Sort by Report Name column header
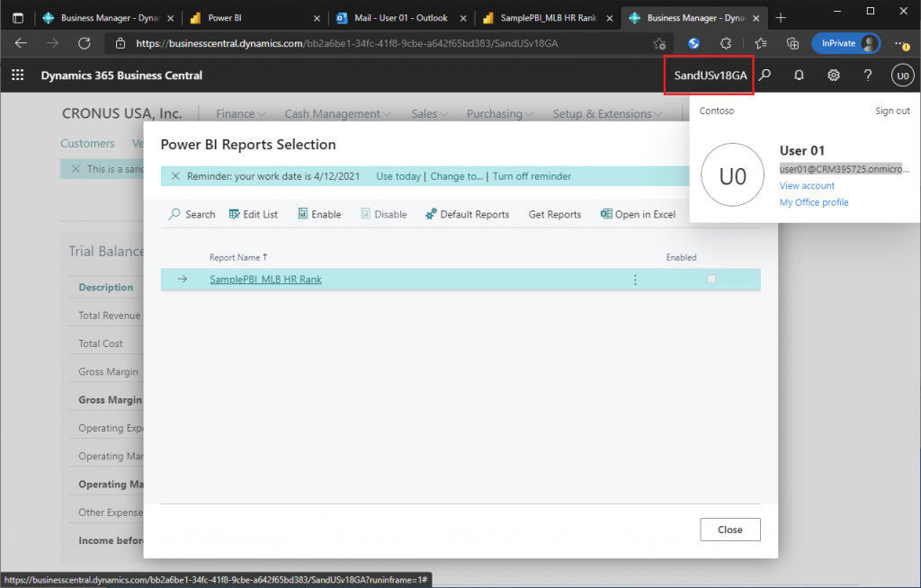 tap(238, 257)
